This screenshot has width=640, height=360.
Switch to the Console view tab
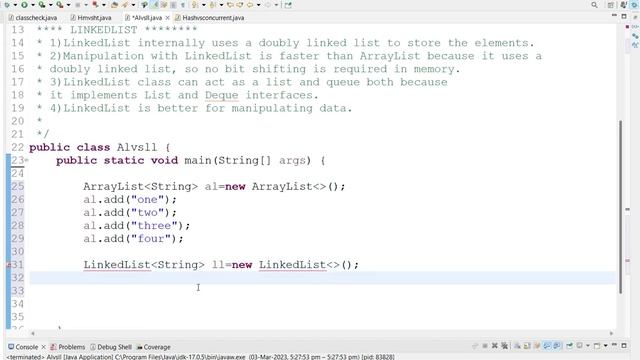tap(23, 347)
